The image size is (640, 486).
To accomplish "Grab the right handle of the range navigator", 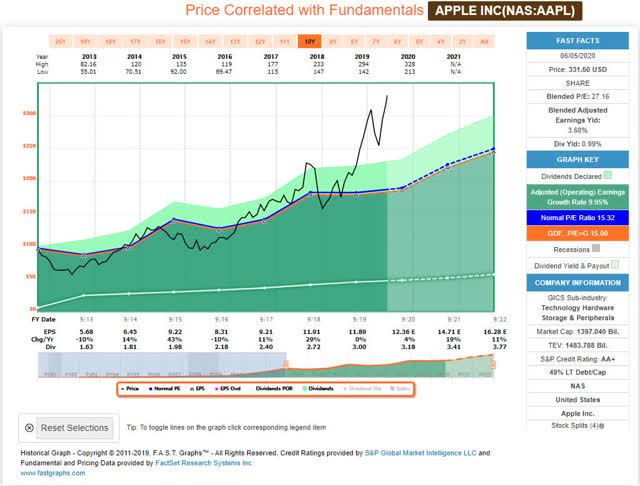I will coord(493,364).
